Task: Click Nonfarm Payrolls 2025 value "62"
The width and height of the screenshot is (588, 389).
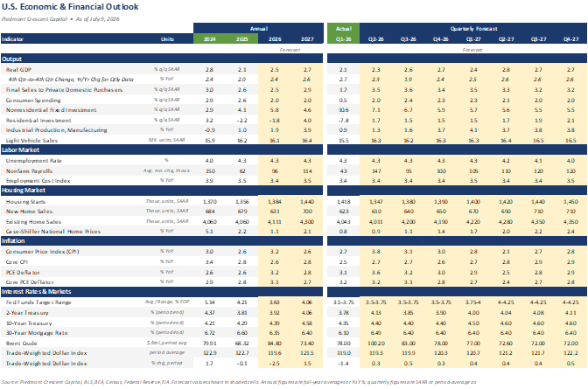Action: click(241, 170)
